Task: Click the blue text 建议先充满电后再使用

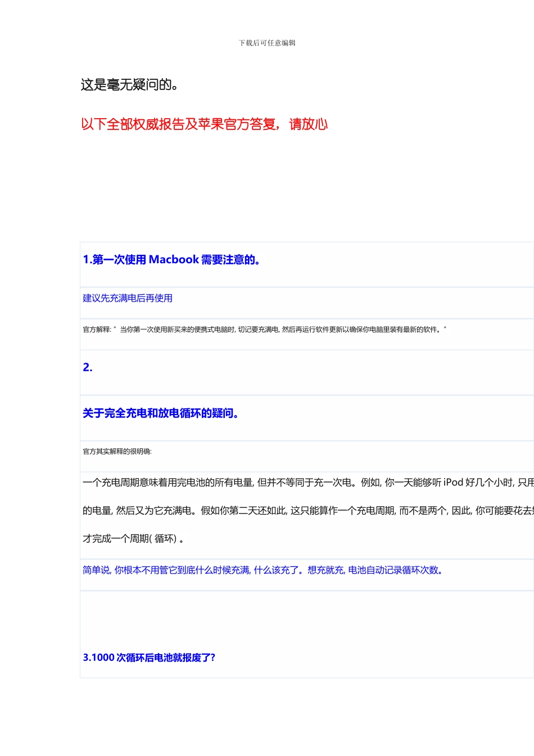Action: (128, 298)
